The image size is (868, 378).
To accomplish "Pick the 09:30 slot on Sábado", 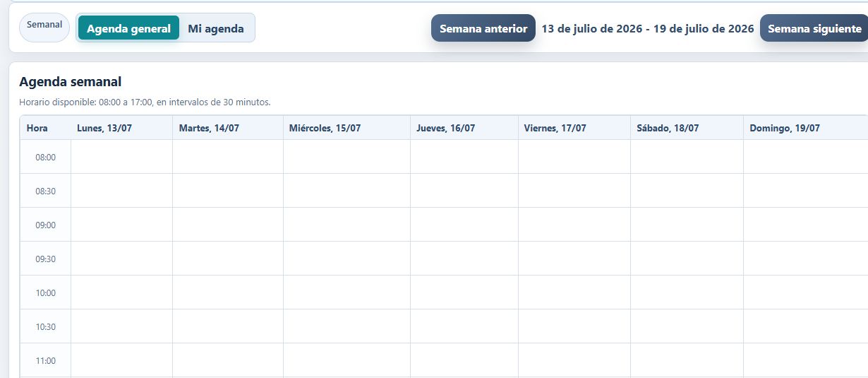I will (687, 259).
